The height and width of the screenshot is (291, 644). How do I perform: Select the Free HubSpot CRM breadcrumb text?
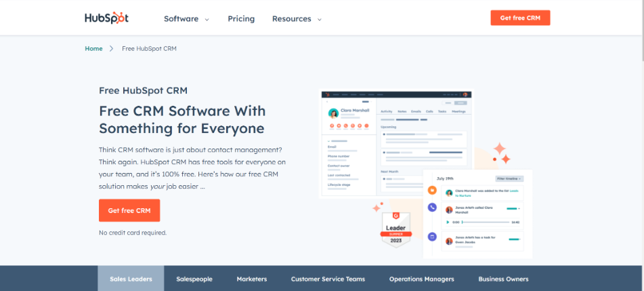pos(149,49)
